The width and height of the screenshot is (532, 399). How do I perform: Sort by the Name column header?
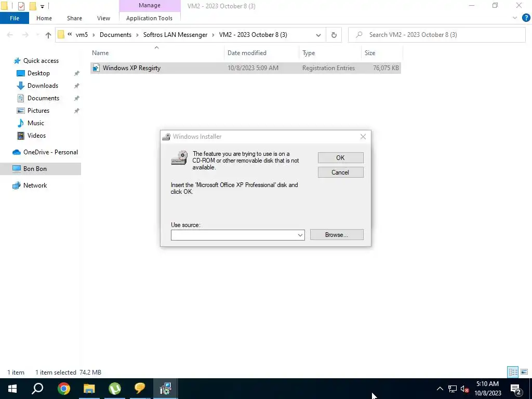coord(100,53)
